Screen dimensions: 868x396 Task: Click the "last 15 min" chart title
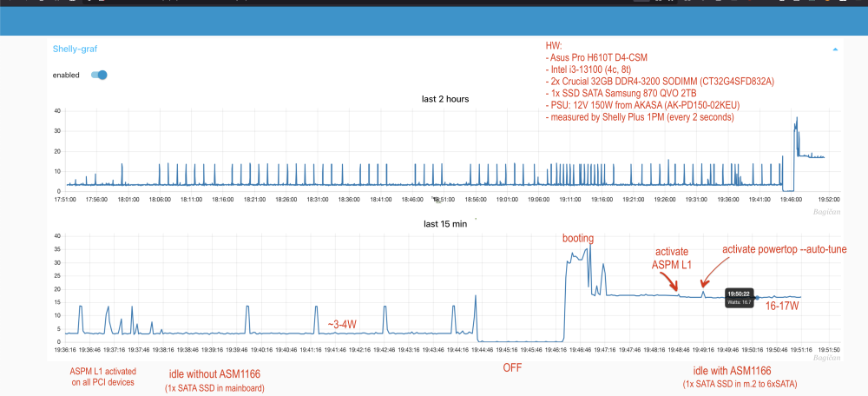point(444,224)
